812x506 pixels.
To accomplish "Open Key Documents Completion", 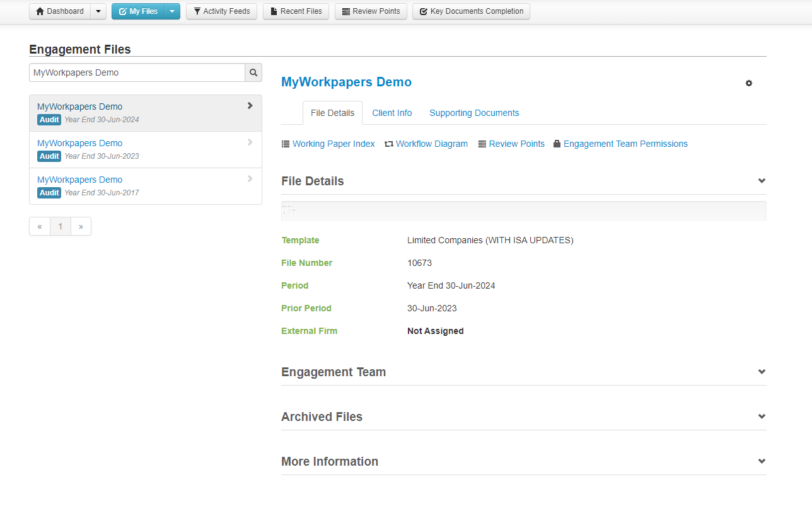I will (x=471, y=11).
